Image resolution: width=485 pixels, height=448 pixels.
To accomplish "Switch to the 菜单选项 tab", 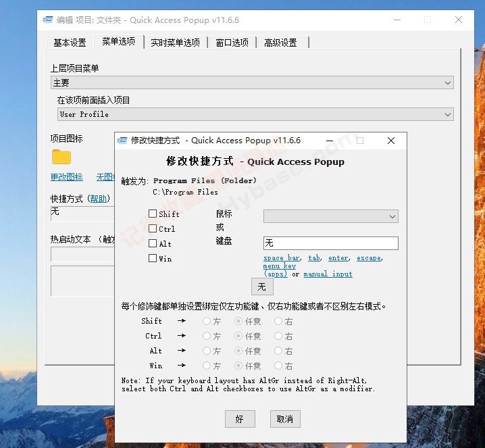I will [x=119, y=41].
